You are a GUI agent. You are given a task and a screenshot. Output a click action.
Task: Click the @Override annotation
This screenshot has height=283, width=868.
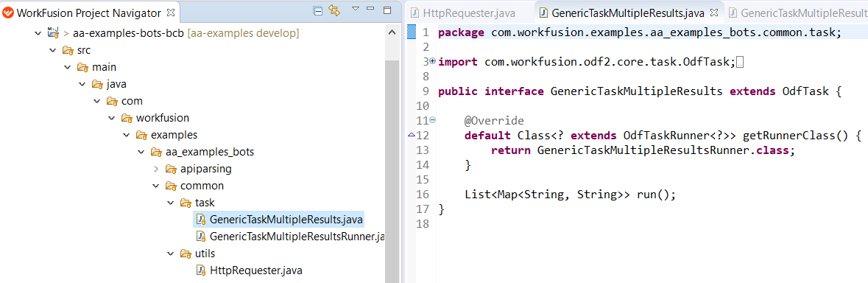(494, 121)
